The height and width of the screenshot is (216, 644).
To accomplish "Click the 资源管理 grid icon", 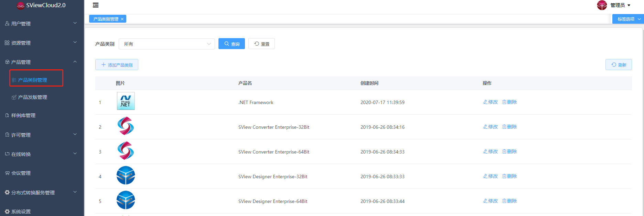I will click(7, 43).
